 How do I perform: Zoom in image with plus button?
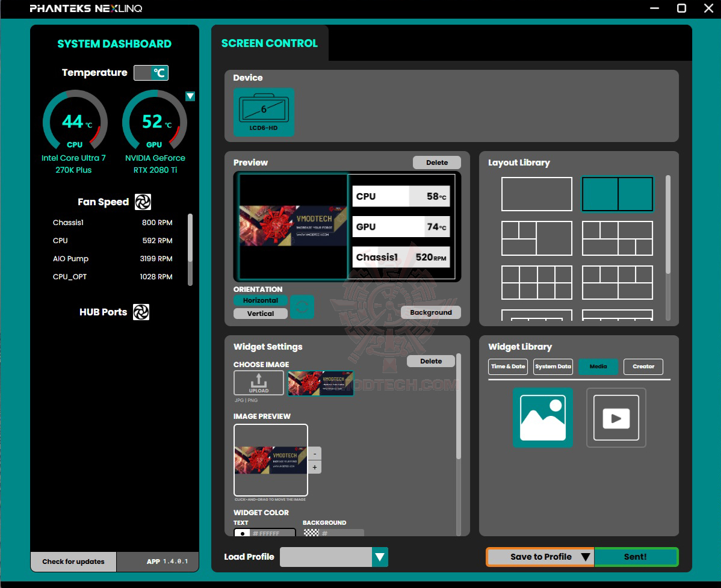tap(315, 467)
